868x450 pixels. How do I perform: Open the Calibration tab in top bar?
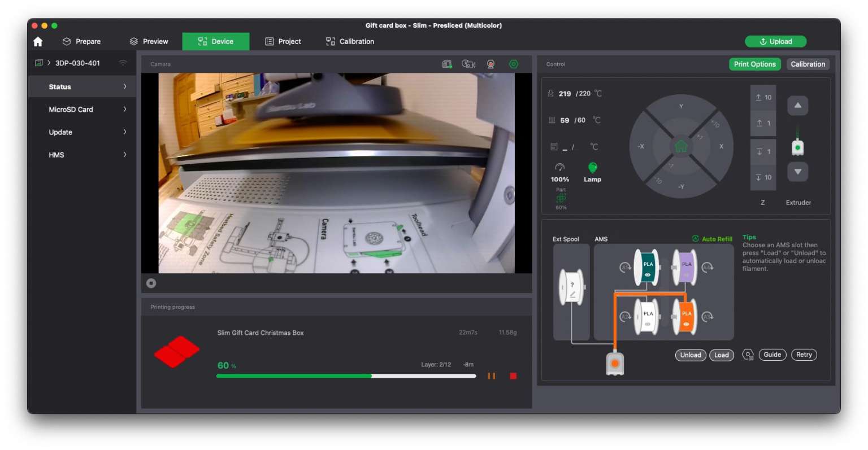click(x=350, y=42)
